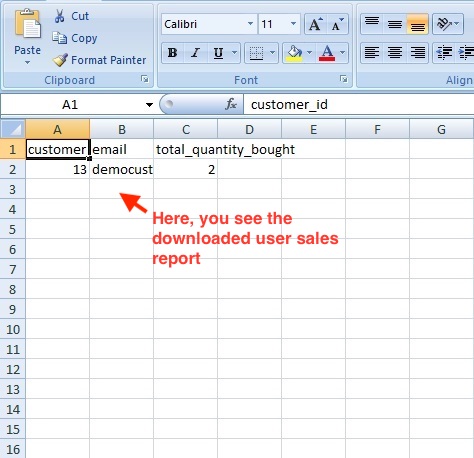
Task: Click cell containing email
Action: click(x=122, y=149)
